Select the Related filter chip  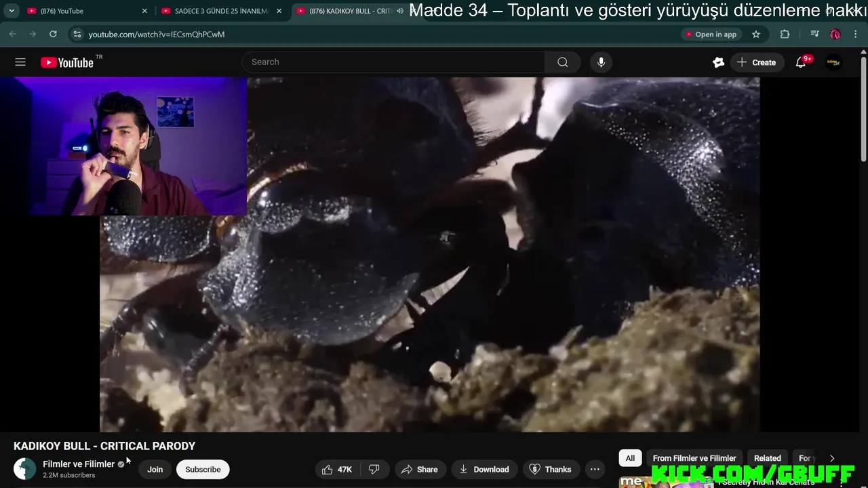coord(768,459)
